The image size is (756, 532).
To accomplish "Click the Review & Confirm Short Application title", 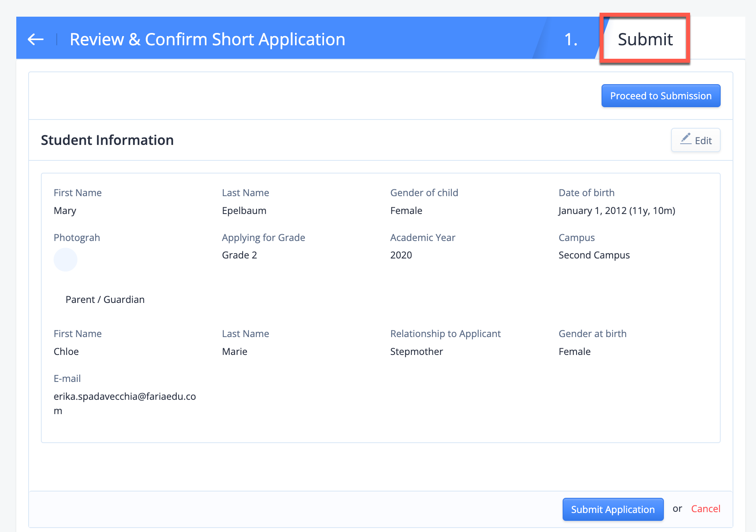I will click(207, 39).
